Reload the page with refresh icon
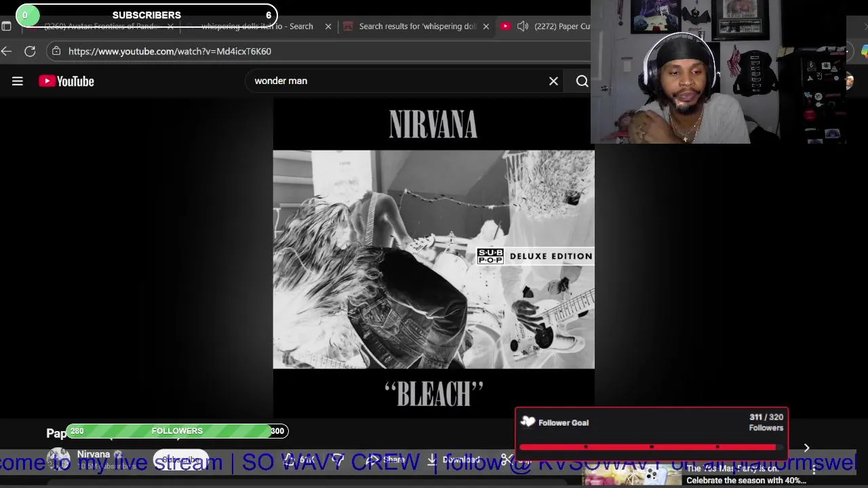Image resolution: width=868 pixels, height=488 pixels. (30, 52)
